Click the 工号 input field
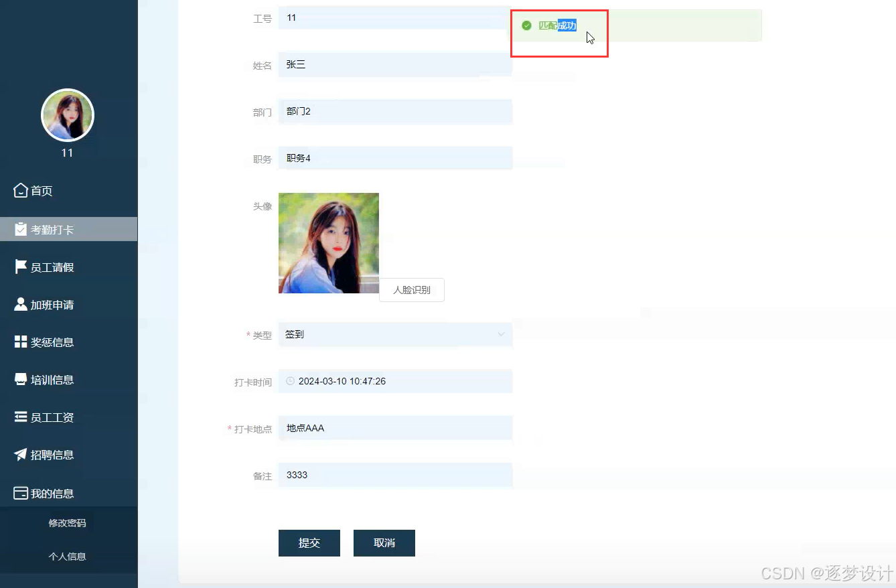Viewport: 896px width, 588px height. pos(395,17)
